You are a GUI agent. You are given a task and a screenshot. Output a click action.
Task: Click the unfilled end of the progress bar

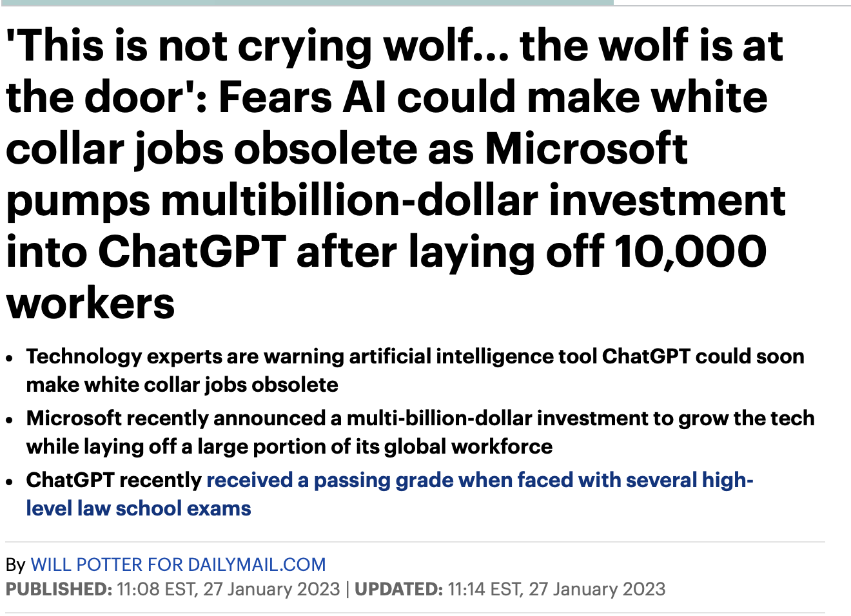(732, 5)
